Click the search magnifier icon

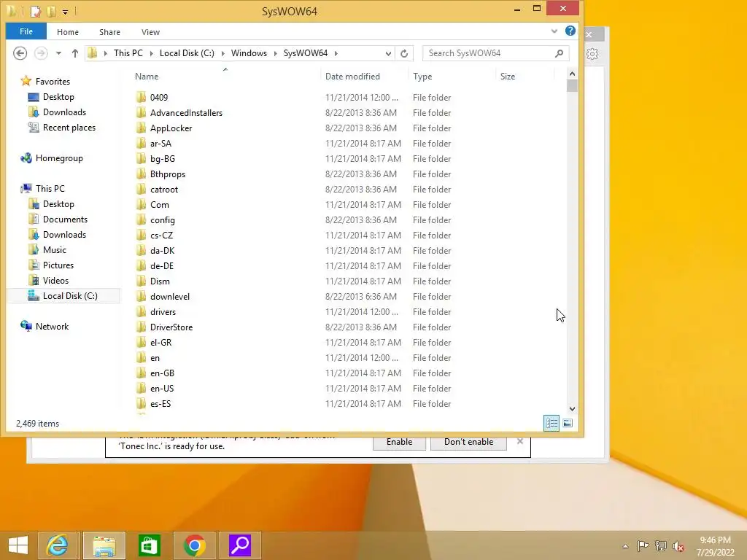tap(560, 53)
